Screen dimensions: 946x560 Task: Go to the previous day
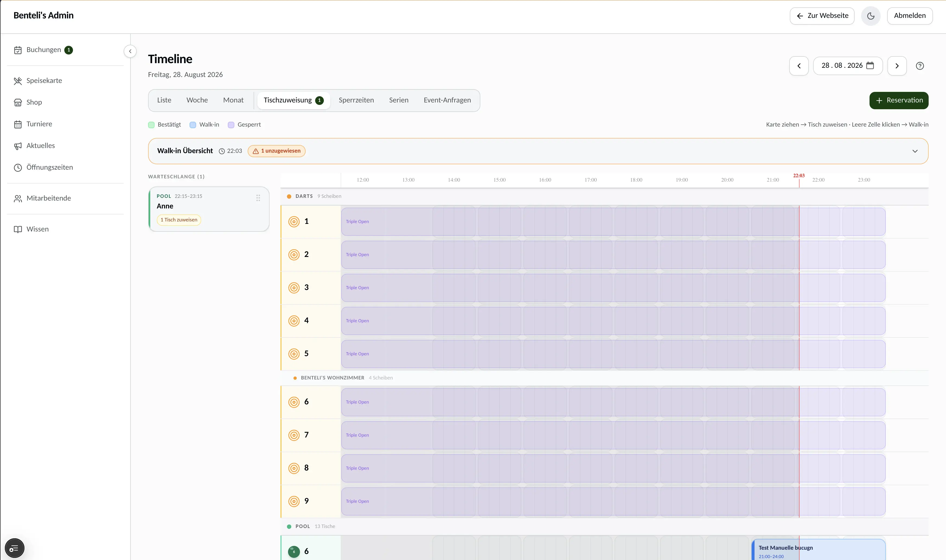pyautogui.click(x=799, y=66)
